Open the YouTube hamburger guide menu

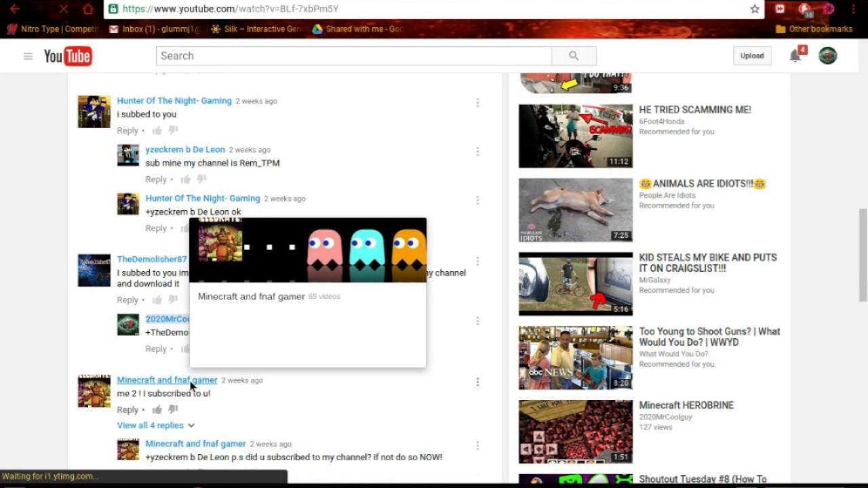[28, 56]
